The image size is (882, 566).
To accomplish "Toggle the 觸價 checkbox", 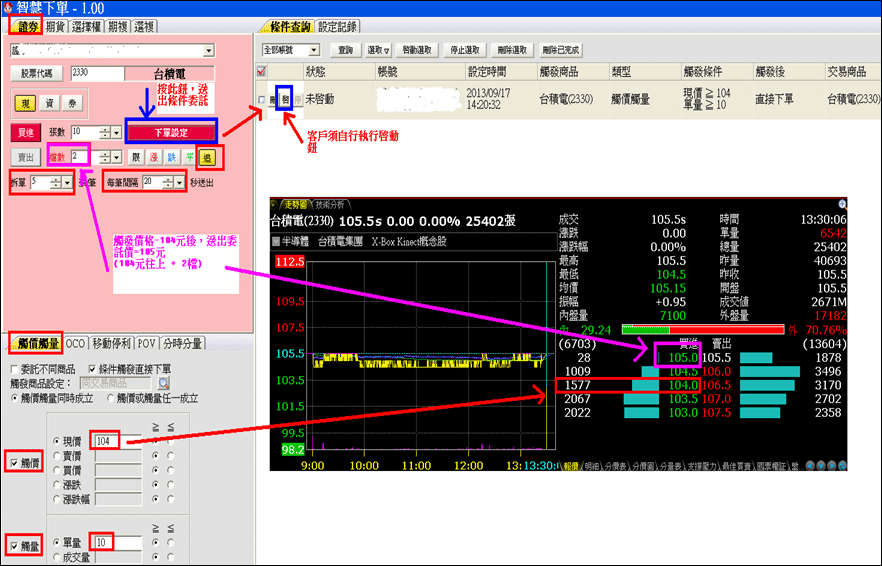I will pos(15,463).
